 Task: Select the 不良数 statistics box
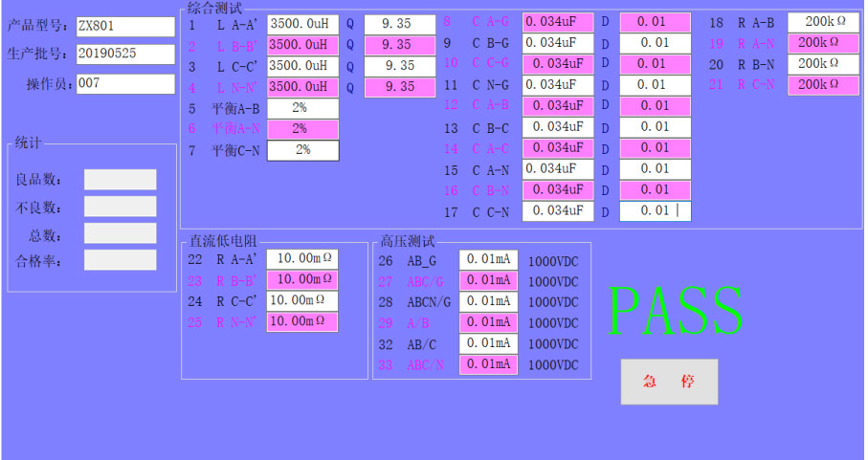(120, 207)
